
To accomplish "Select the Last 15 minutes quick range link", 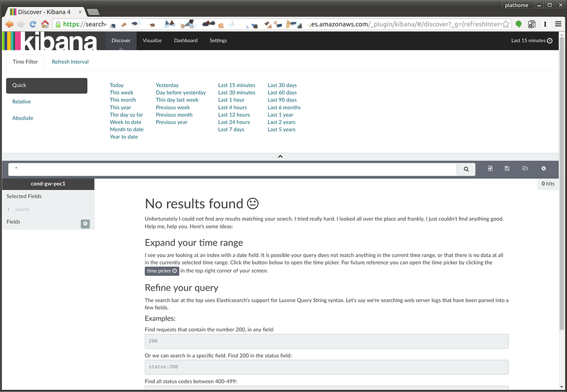I will pyautogui.click(x=236, y=85).
